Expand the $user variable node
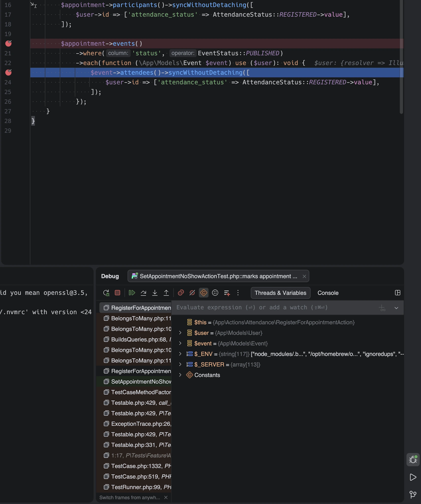Screen dimensions: 421x504 click(180, 333)
